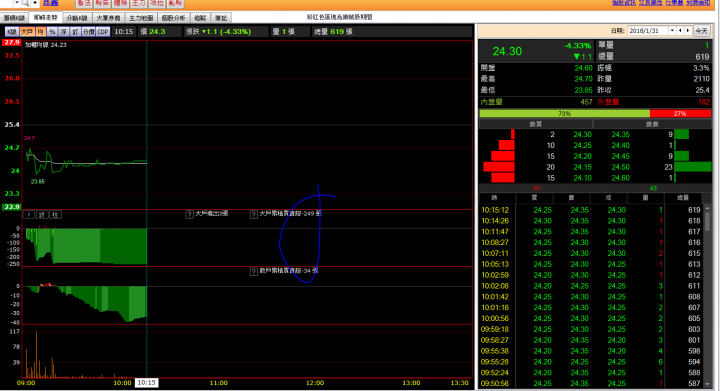This screenshot has width=720, height=391.
Task: Click the date field showing 2018/1/31
Action: pyautogui.click(x=648, y=31)
